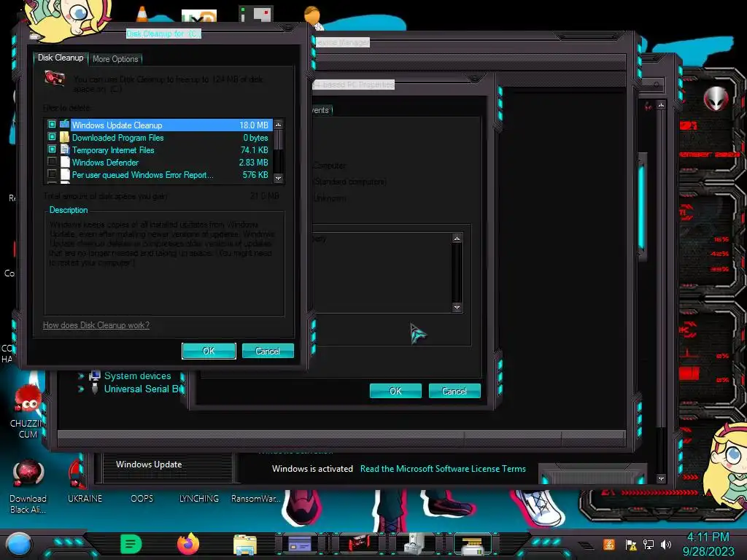747x560 pixels.
Task: Open the Events tab in the Properties dialog
Action: (321, 110)
